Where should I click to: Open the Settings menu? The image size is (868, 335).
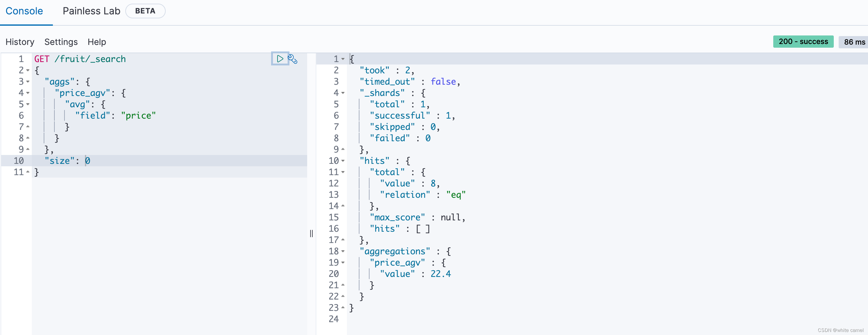click(x=61, y=42)
